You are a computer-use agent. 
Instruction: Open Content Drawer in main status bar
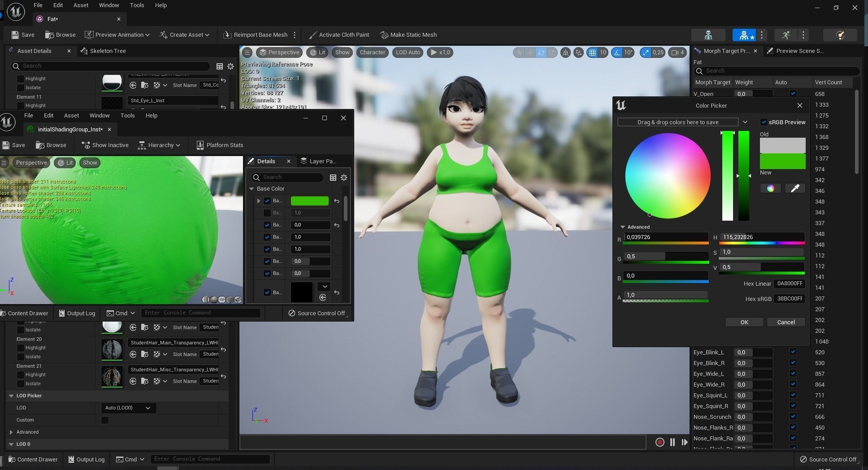[x=33, y=459]
